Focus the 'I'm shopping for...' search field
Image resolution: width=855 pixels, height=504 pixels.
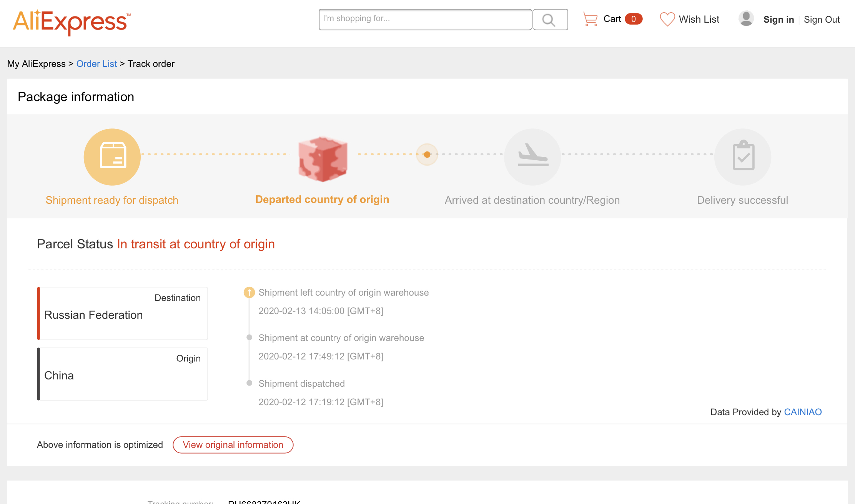pos(425,19)
